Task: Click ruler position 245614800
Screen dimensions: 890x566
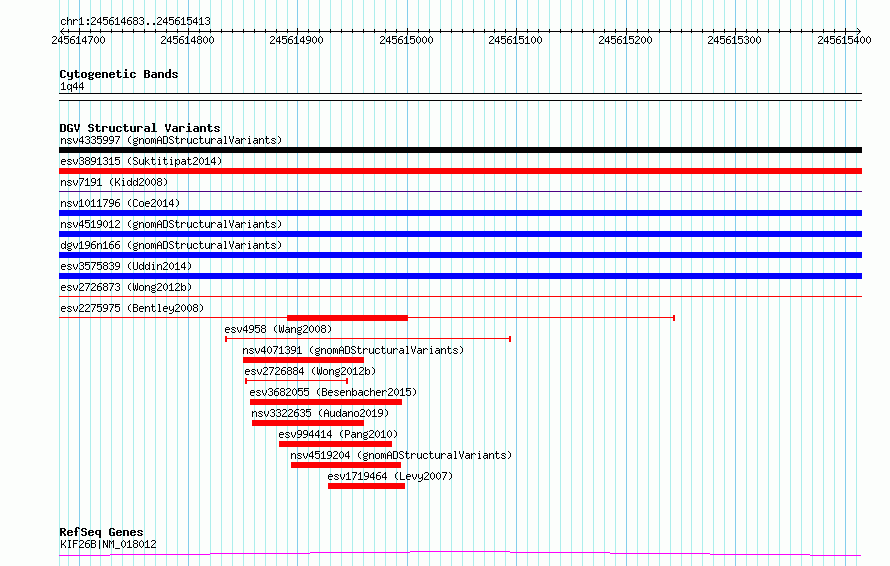Action: click(187, 40)
